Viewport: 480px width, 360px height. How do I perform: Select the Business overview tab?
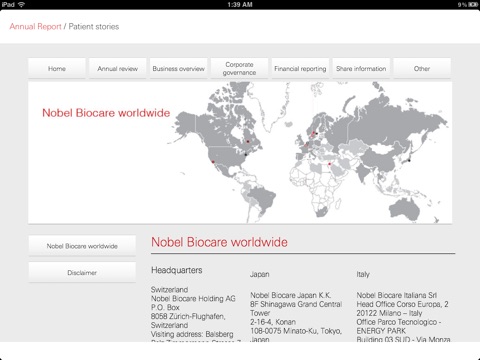[x=178, y=68]
